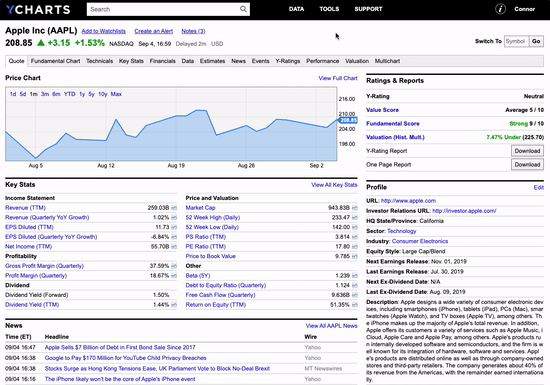Click the Go button
Screen dimensions: 550x385
(x=536, y=41)
